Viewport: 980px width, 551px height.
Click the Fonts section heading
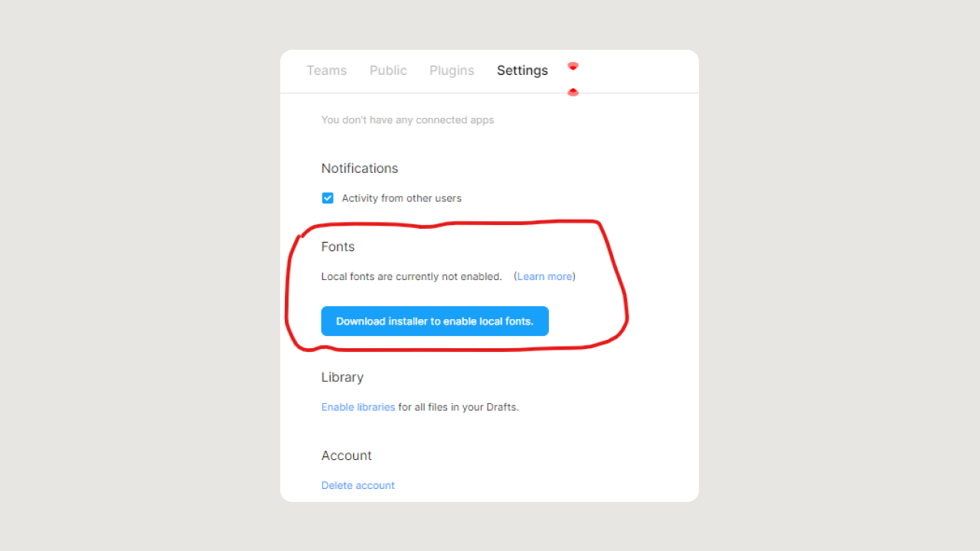(338, 246)
